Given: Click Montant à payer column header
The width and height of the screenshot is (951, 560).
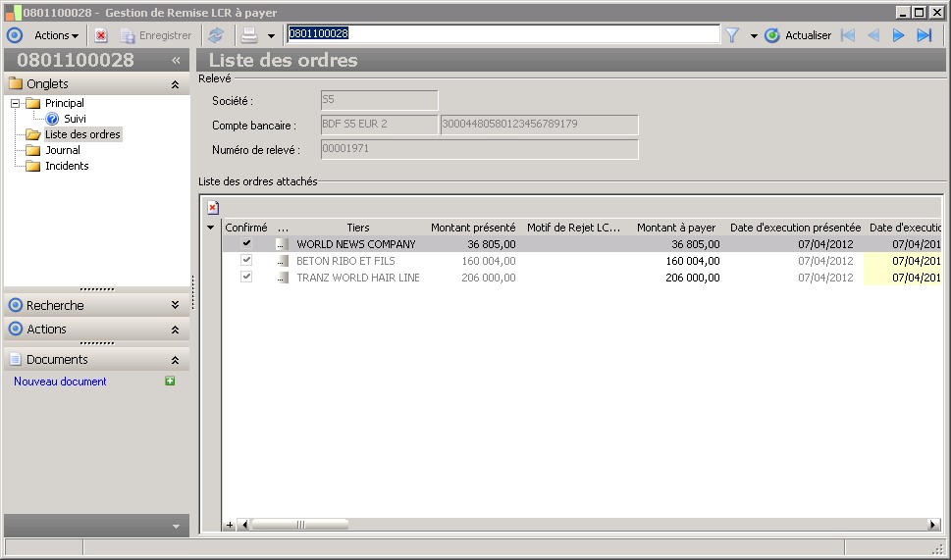Looking at the screenshot, I should (675, 228).
